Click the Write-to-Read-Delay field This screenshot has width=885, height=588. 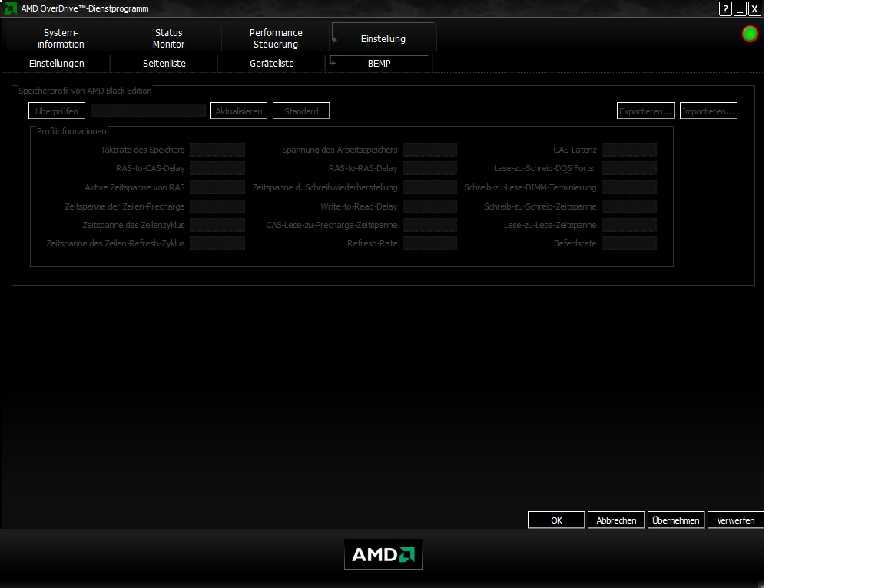(429, 206)
